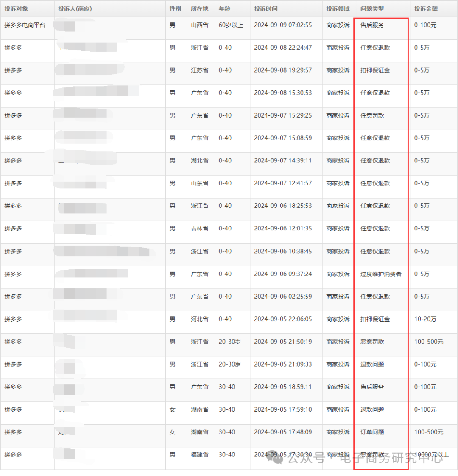Click the timestamp 2024-09-05 17:59:10

[x=283, y=409]
